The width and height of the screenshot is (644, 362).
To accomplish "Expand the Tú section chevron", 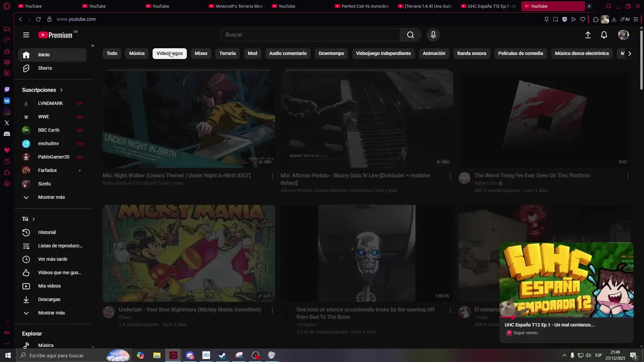I will [x=34, y=219].
